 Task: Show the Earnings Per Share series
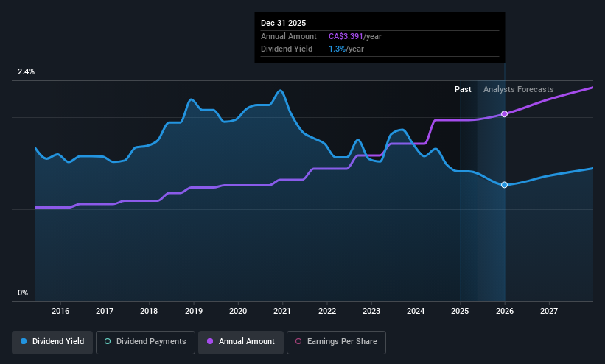click(336, 342)
